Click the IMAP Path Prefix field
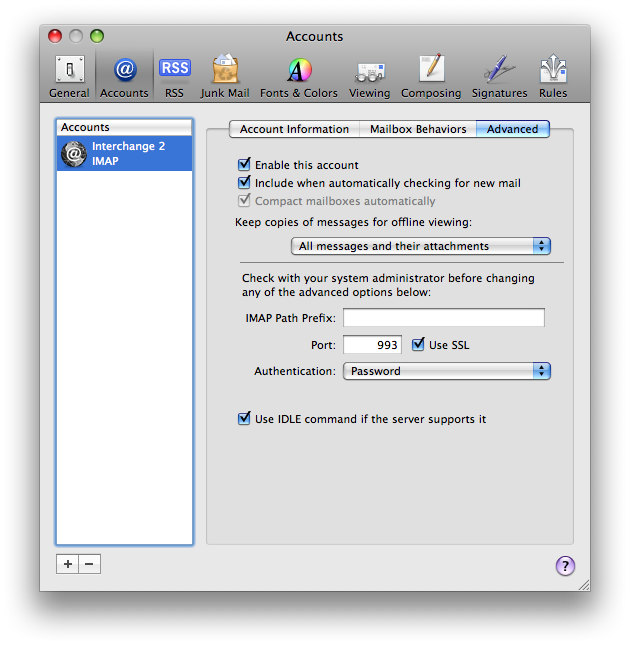The image size is (630, 646). pyautogui.click(x=443, y=318)
